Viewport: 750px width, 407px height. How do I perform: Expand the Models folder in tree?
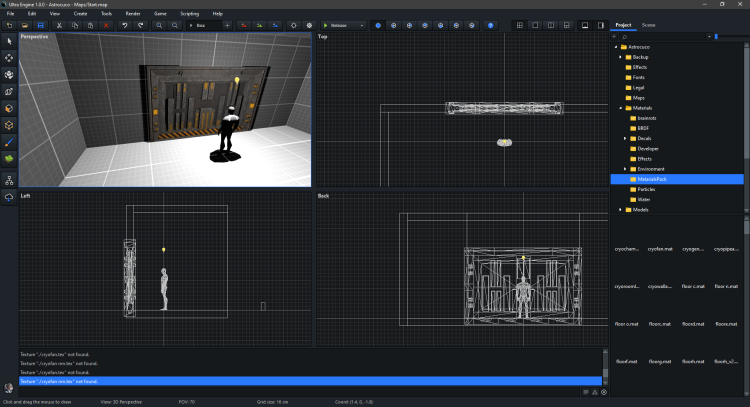point(620,210)
